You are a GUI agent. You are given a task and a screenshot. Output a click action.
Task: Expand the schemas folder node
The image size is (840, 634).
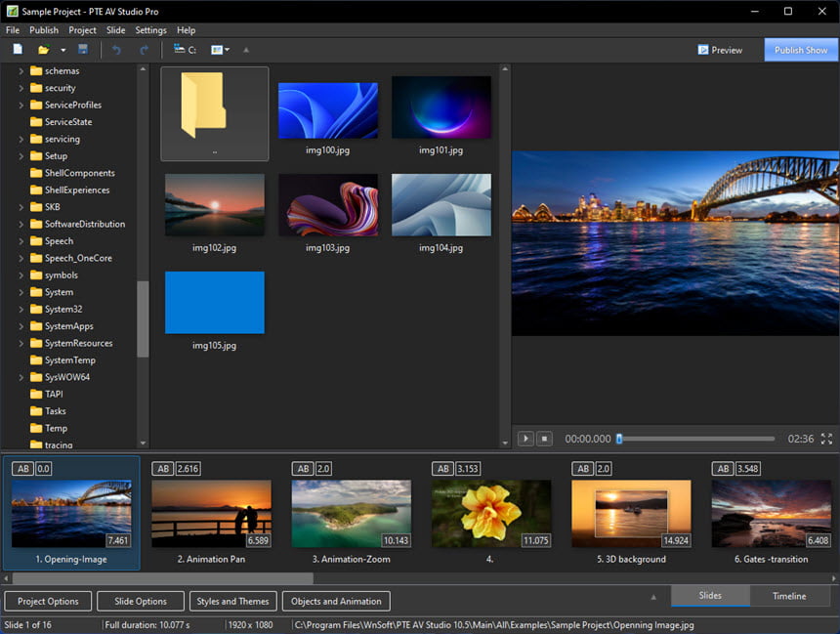21,70
